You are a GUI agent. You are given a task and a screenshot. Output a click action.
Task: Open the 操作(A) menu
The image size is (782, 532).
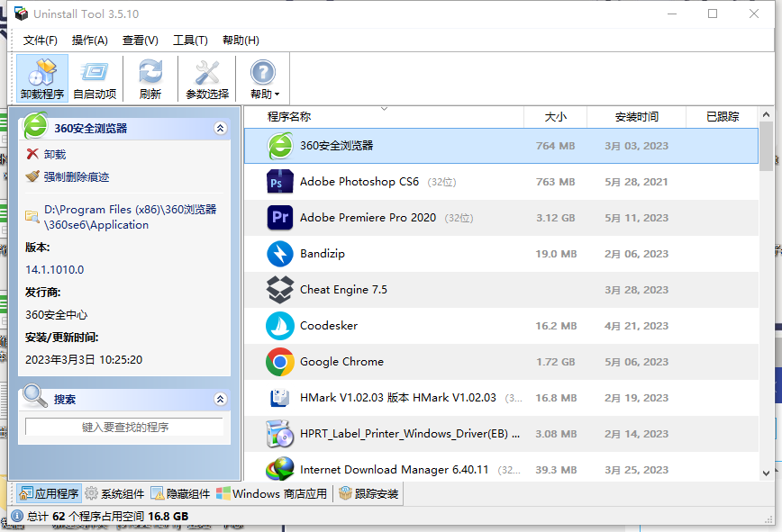pos(90,40)
